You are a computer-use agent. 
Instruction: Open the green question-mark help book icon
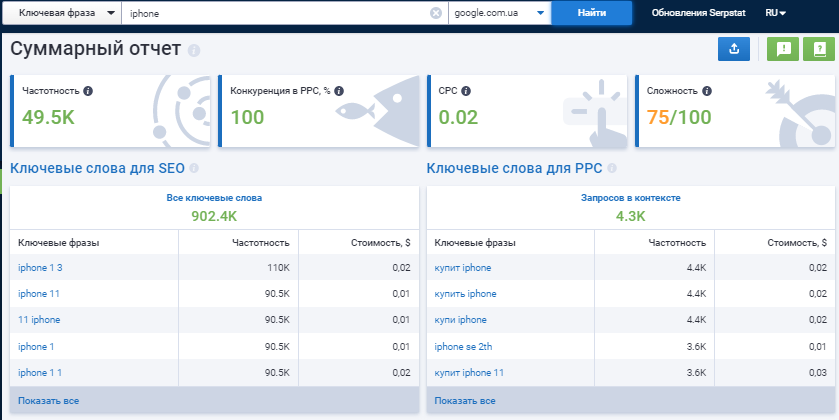pos(821,49)
